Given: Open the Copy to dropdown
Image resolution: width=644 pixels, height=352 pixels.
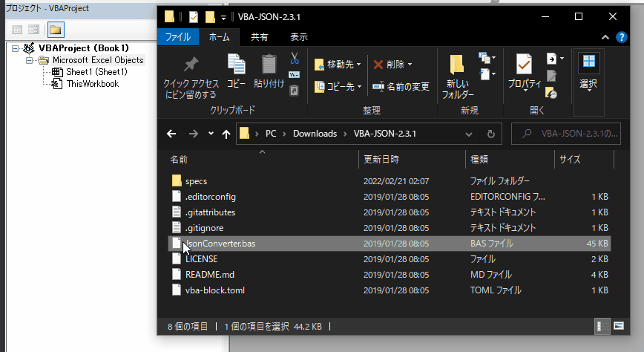Looking at the screenshot, I should click(338, 86).
